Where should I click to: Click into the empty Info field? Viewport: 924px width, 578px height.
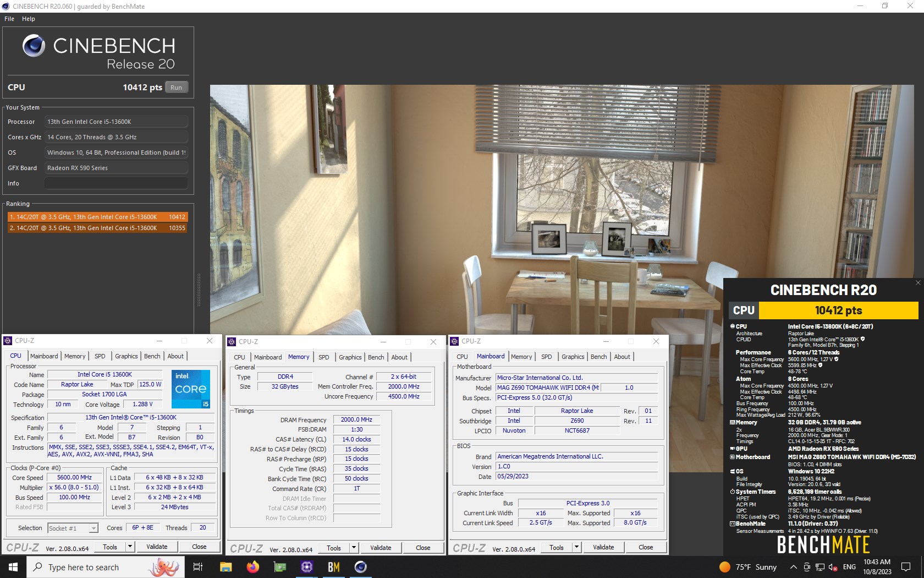coord(116,183)
